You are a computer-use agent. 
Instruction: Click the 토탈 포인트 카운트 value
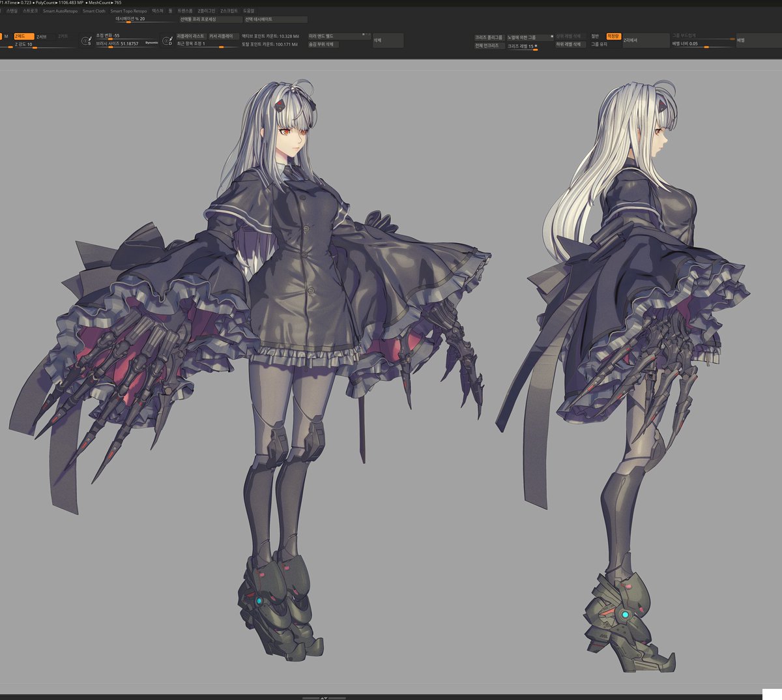point(270,44)
